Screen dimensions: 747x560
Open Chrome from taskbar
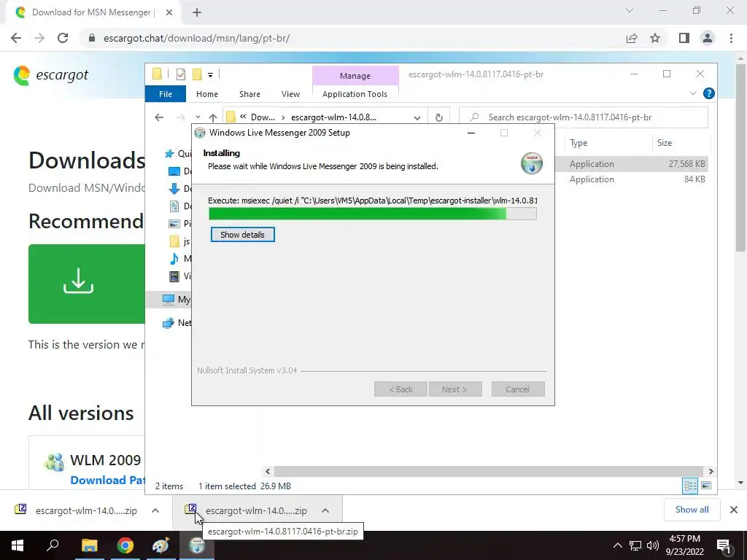pyautogui.click(x=125, y=545)
